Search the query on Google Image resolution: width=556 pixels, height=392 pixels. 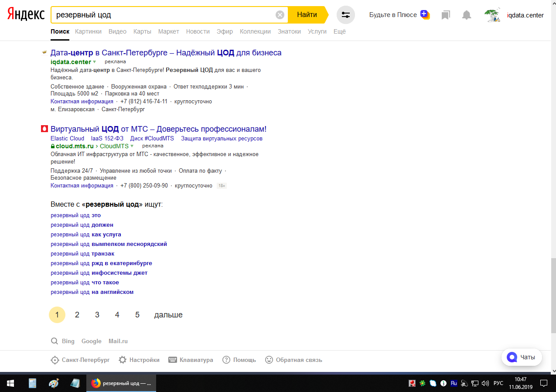tap(92, 341)
